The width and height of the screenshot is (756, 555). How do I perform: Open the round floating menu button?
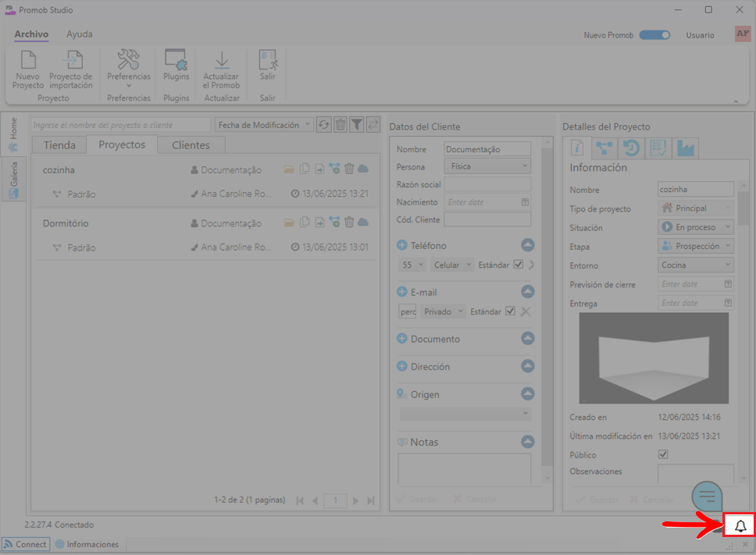(707, 496)
